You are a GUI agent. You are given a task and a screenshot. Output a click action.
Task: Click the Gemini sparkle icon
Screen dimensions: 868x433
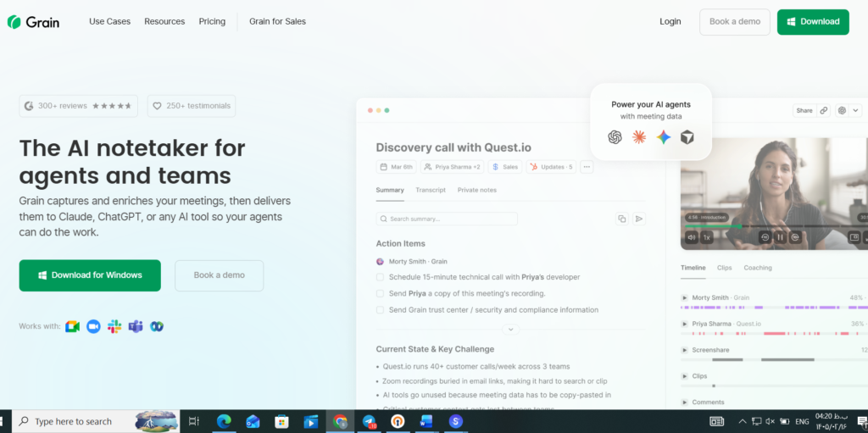[x=663, y=137]
